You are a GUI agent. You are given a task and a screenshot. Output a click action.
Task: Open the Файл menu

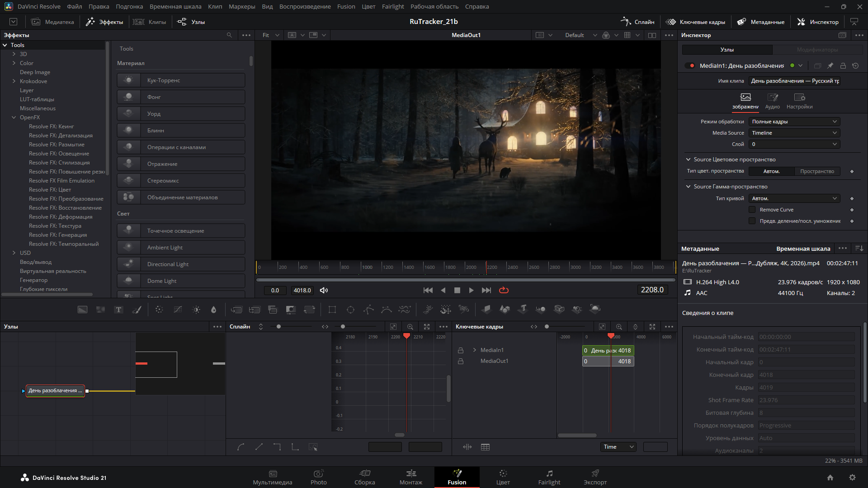click(74, 6)
